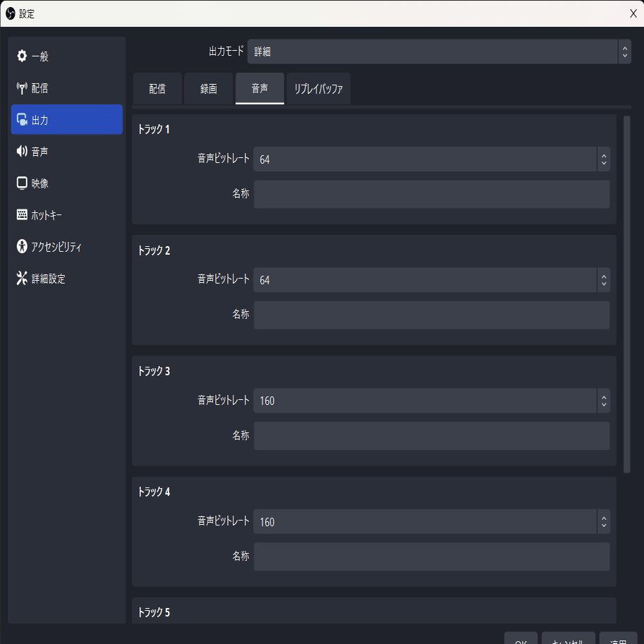
Task: Expand 出力モード dropdown arrow
Action: click(x=625, y=51)
